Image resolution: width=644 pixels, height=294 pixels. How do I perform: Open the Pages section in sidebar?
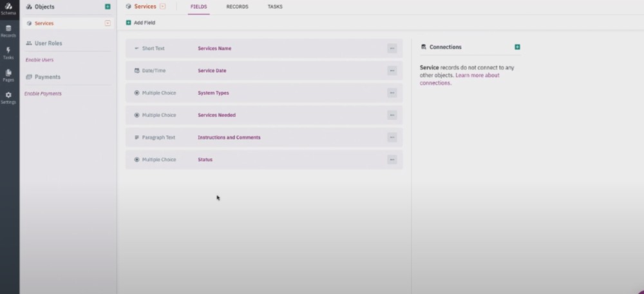click(x=8, y=75)
